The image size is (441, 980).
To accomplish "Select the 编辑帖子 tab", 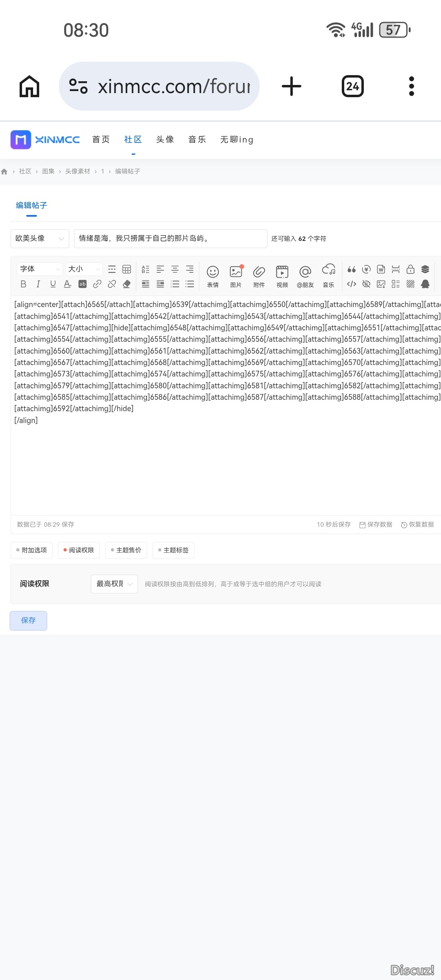I will [x=31, y=205].
